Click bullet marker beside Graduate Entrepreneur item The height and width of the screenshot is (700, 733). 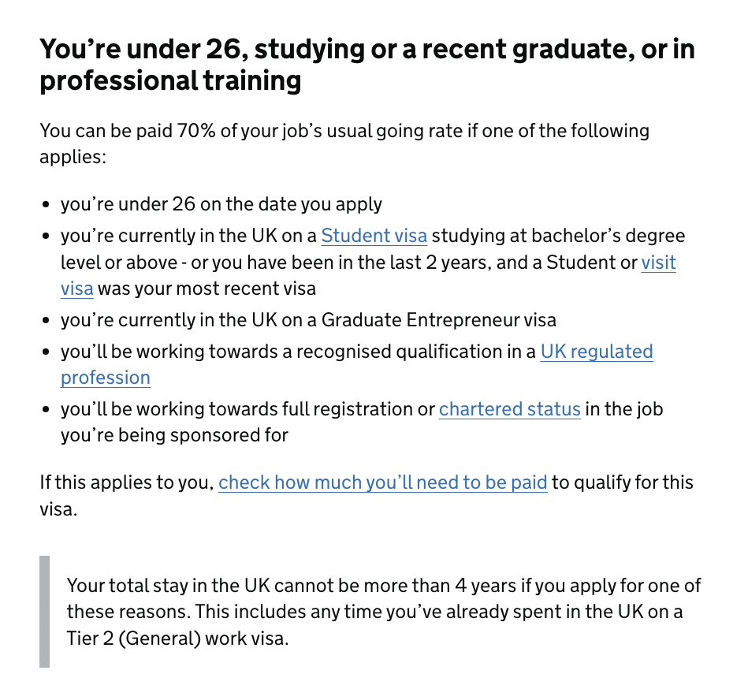pos(46,321)
